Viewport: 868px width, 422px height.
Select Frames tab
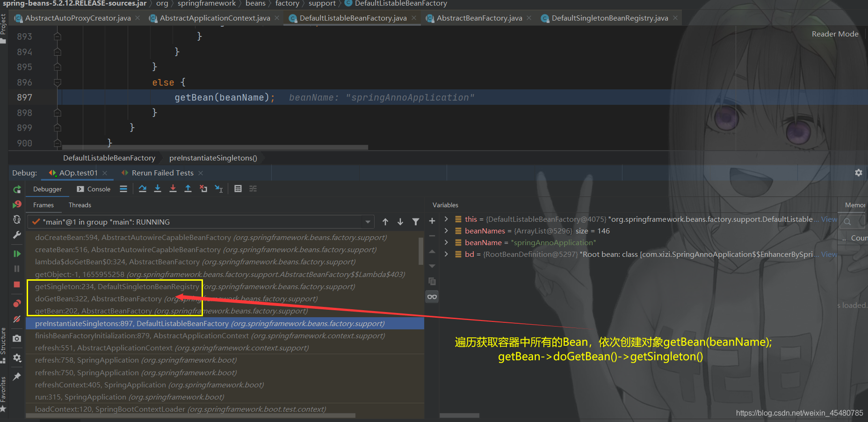pos(43,205)
